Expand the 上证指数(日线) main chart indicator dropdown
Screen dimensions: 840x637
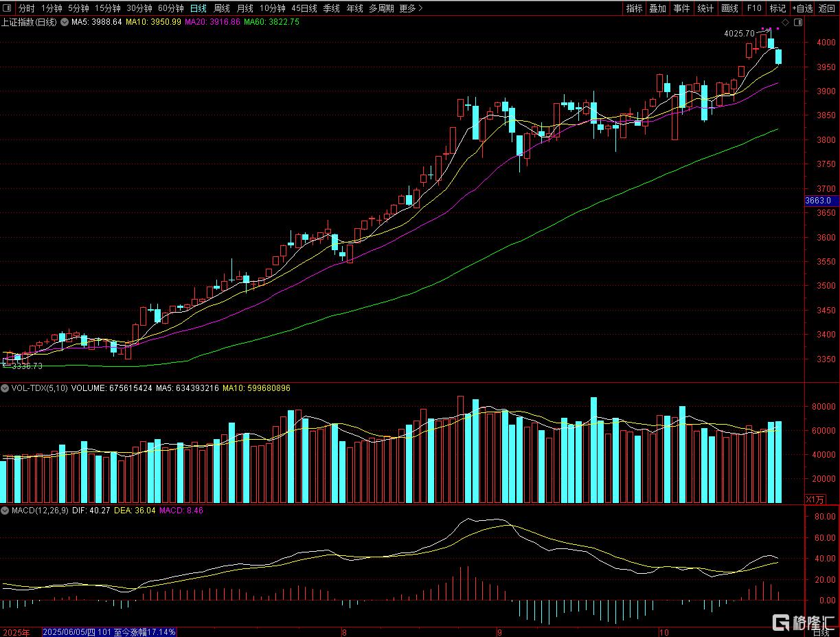(66, 22)
